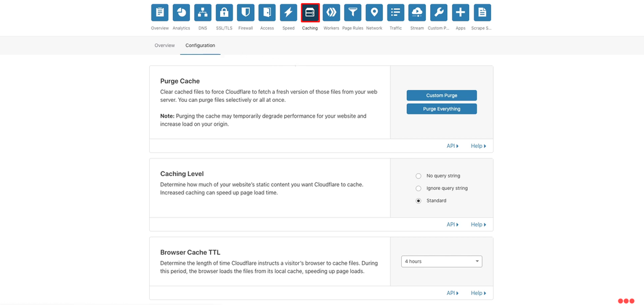Go to DNS settings icon
644x305 pixels.
click(203, 13)
